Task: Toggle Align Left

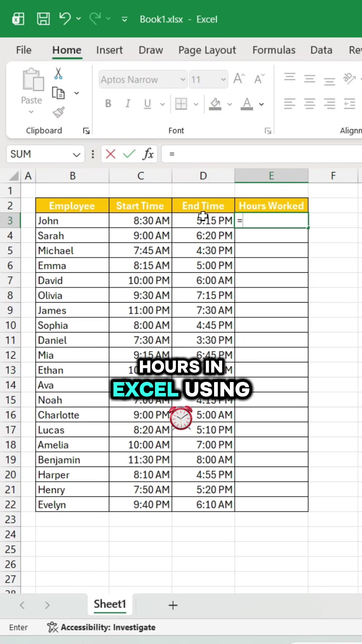Action: pyautogui.click(x=290, y=104)
